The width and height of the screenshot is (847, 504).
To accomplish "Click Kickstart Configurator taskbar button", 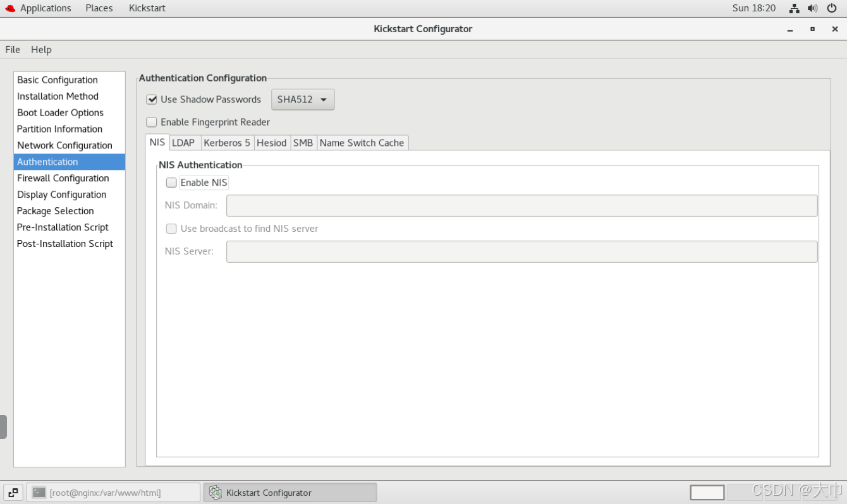I will click(290, 492).
